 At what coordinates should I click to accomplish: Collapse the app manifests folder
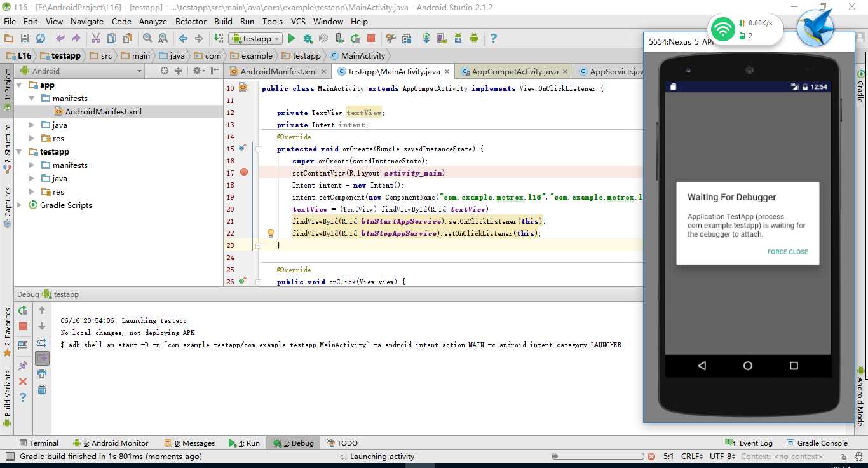coord(32,98)
